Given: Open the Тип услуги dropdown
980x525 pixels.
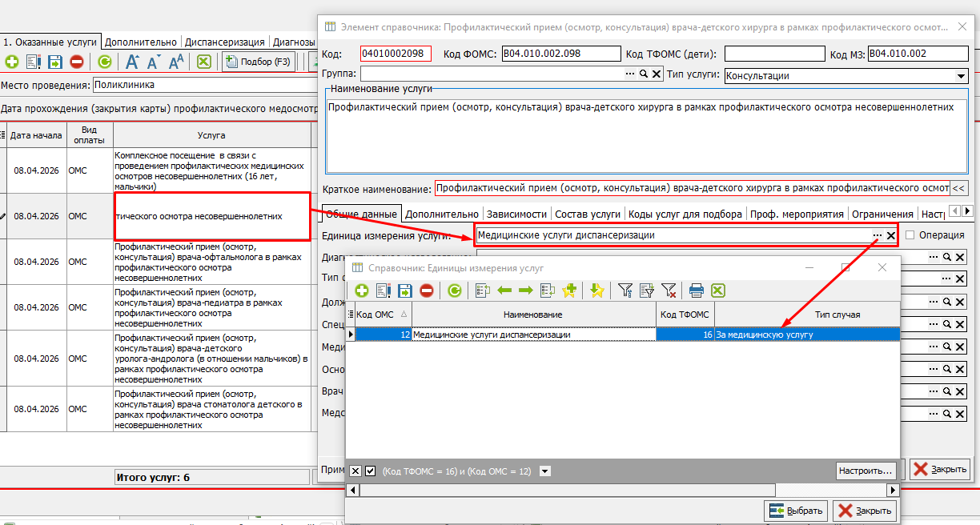Looking at the screenshot, I should pos(961,76).
